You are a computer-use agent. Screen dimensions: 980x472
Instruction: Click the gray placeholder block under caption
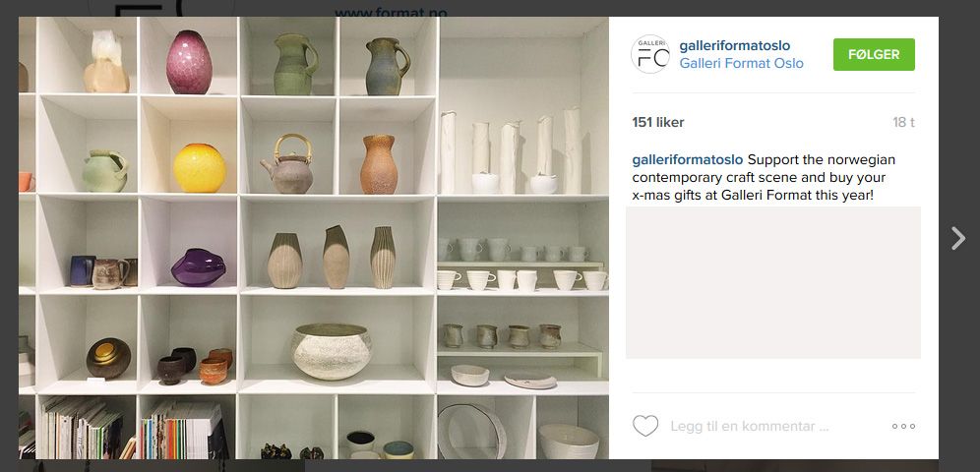point(773,282)
